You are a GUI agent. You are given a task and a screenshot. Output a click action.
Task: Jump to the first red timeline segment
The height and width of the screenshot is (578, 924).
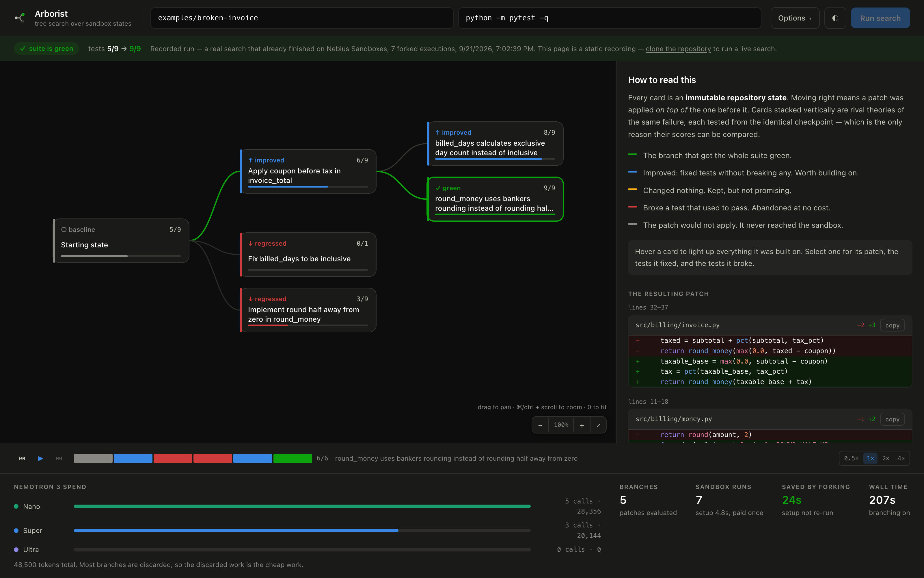[173, 458]
